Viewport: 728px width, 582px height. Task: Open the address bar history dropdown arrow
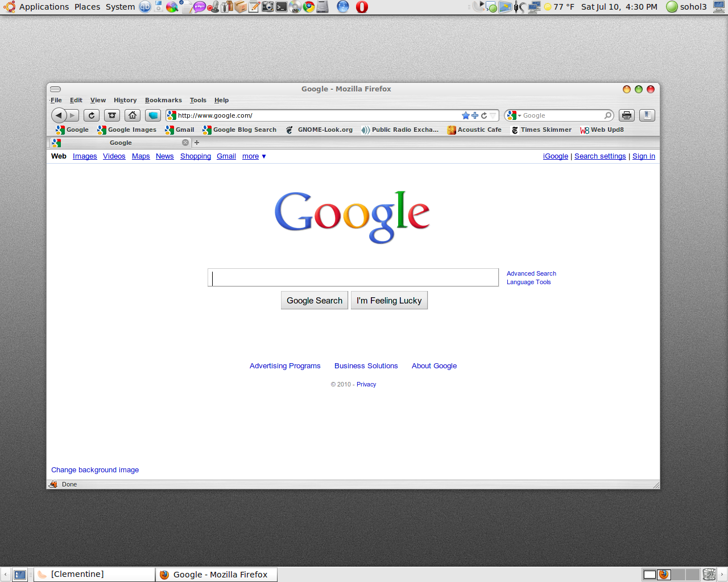click(493, 115)
